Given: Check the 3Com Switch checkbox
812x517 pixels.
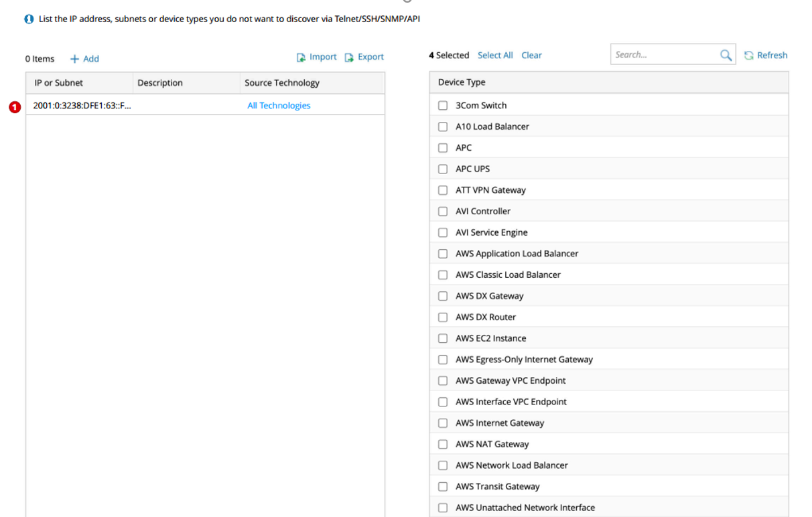Looking at the screenshot, I should pos(443,105).
